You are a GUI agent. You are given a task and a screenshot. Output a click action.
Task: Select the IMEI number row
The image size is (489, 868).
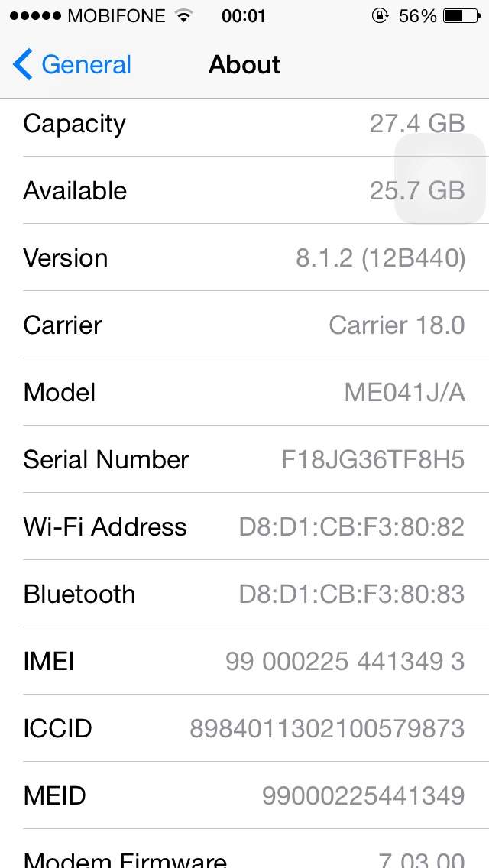tap(244, 661)
